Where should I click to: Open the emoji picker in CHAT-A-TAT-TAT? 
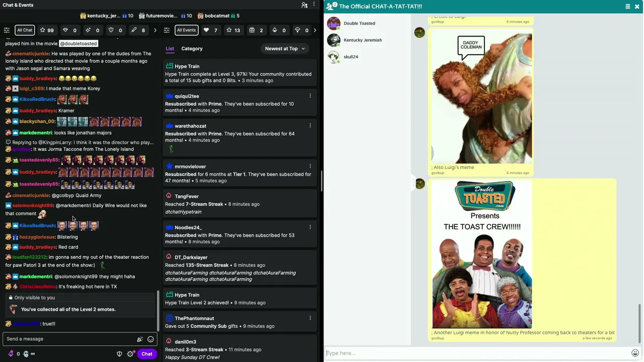pos(635,353)
